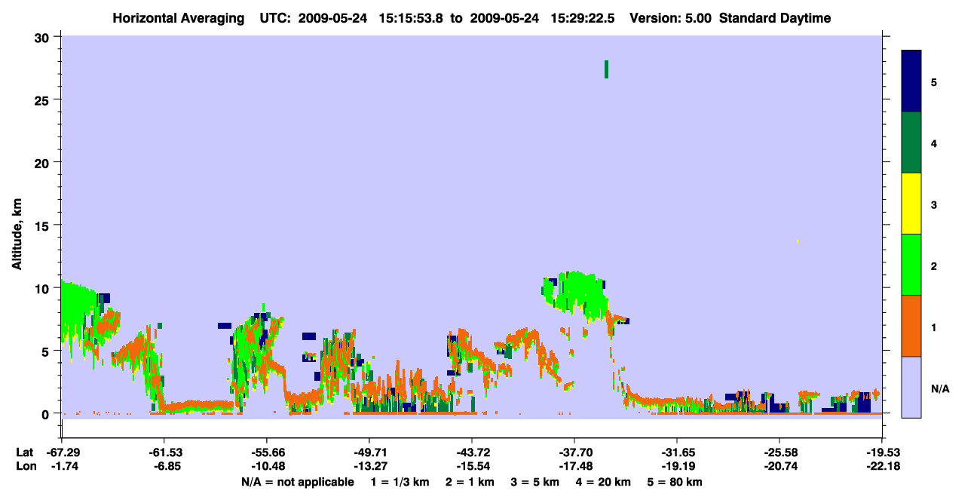Click the colorbar label 1
980x503 pixels.
click(933, 327)
